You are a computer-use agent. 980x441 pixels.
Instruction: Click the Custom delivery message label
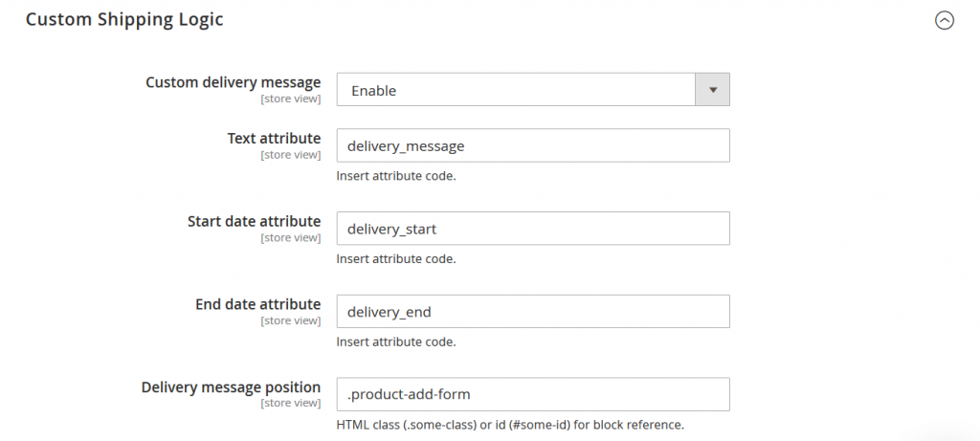tap(233, 82)
